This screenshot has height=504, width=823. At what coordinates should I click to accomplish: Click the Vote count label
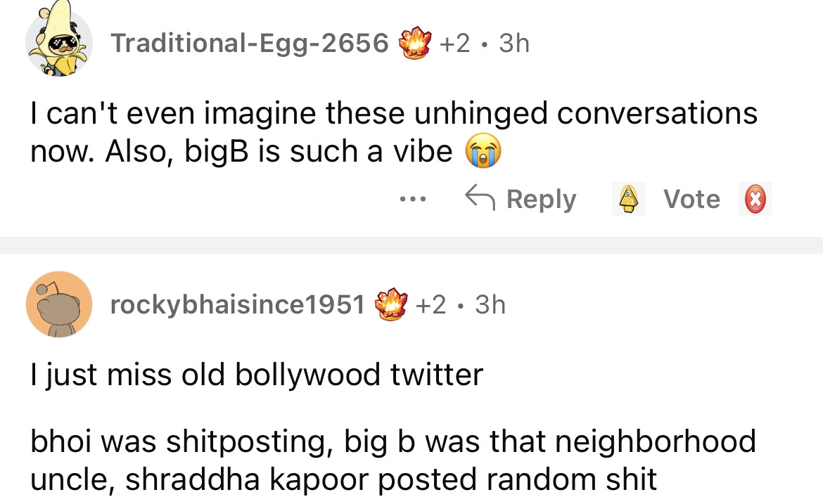tap(692, 200)
